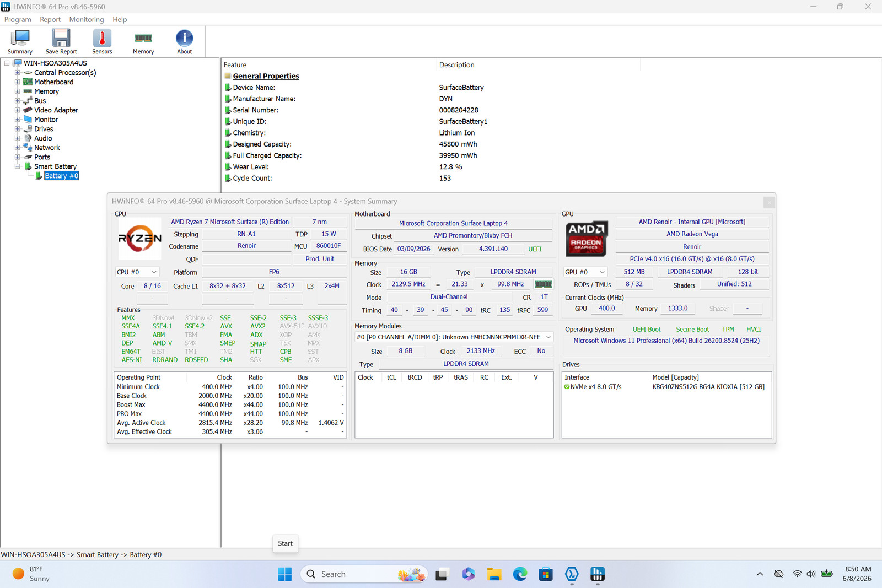Click the green check icon beside NVMe x4
This screenshot has width=882, height=588.
pyautogui.click(x=567, y=387)
